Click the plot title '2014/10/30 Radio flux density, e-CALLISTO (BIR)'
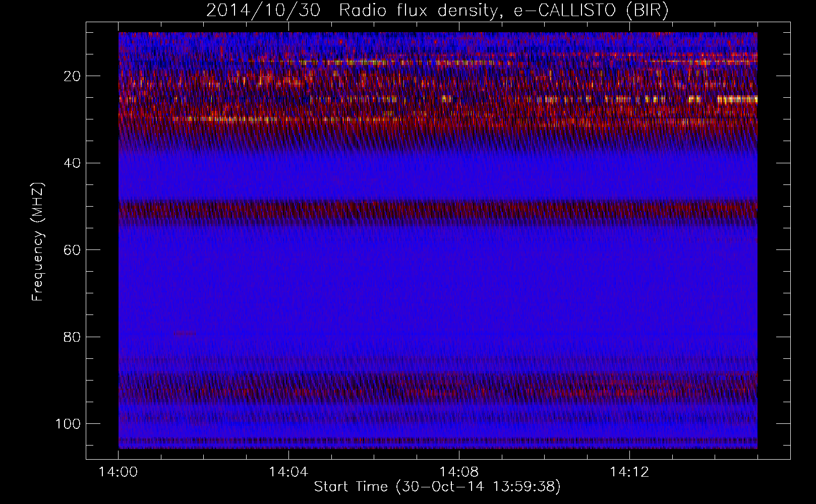 click(437, 11)
